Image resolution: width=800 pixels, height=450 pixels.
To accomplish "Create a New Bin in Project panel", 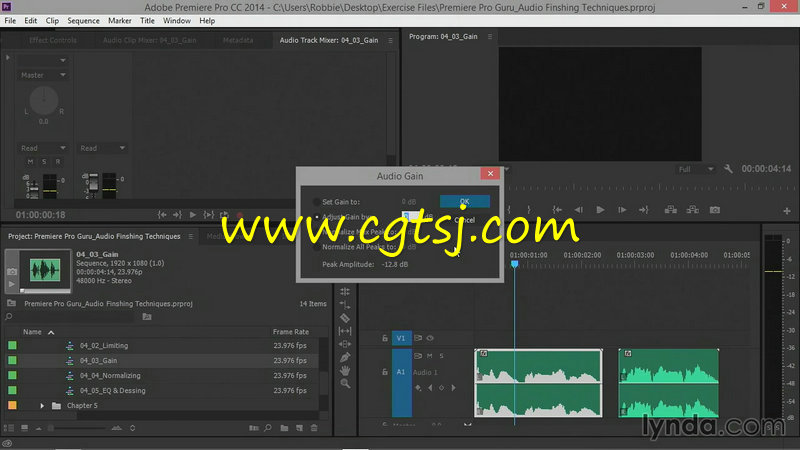I will 284,428.
